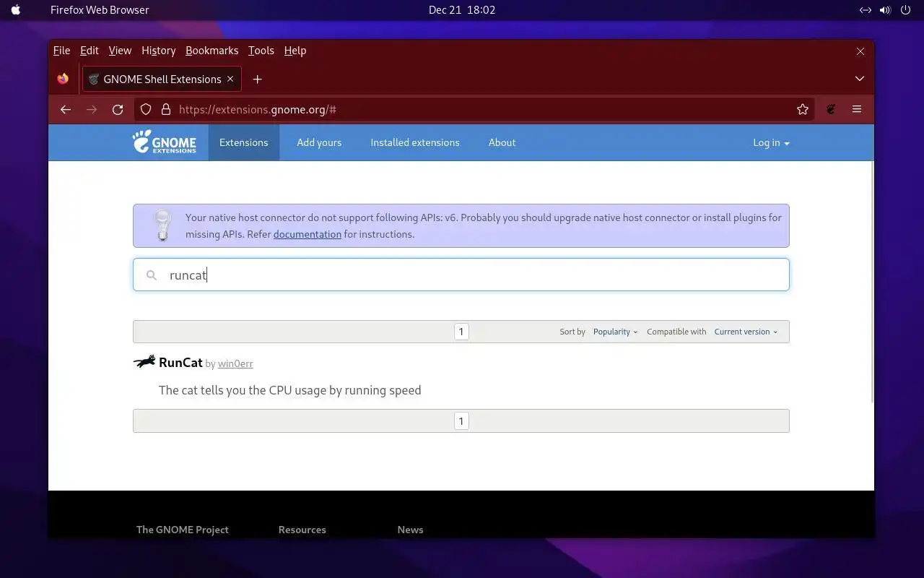Reload the current page

click(118, 109)
